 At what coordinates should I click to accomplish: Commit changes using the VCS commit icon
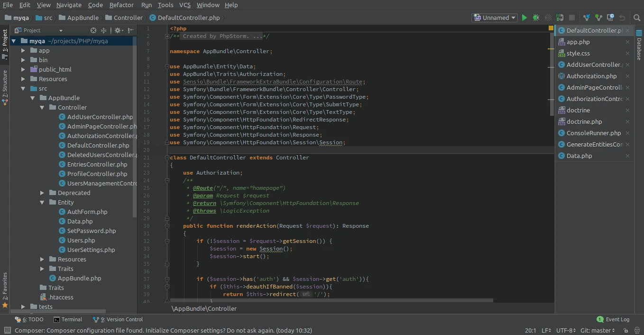click(598, 17)
